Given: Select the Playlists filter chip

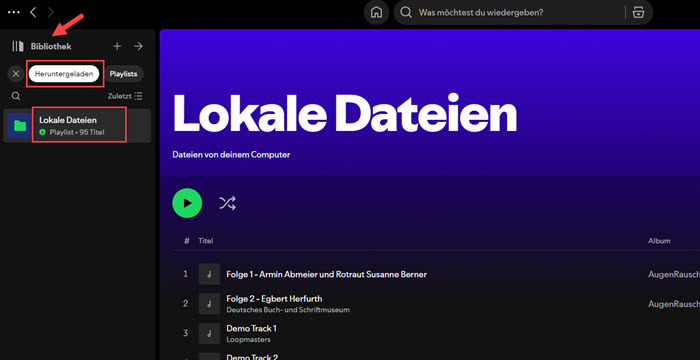Looking at the screenshot, I should (x=124, y=74).
